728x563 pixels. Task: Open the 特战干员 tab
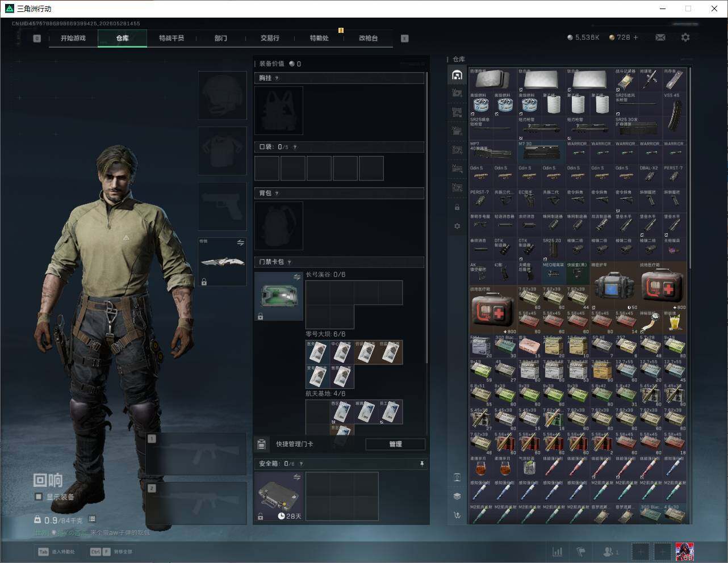[171, 39]
